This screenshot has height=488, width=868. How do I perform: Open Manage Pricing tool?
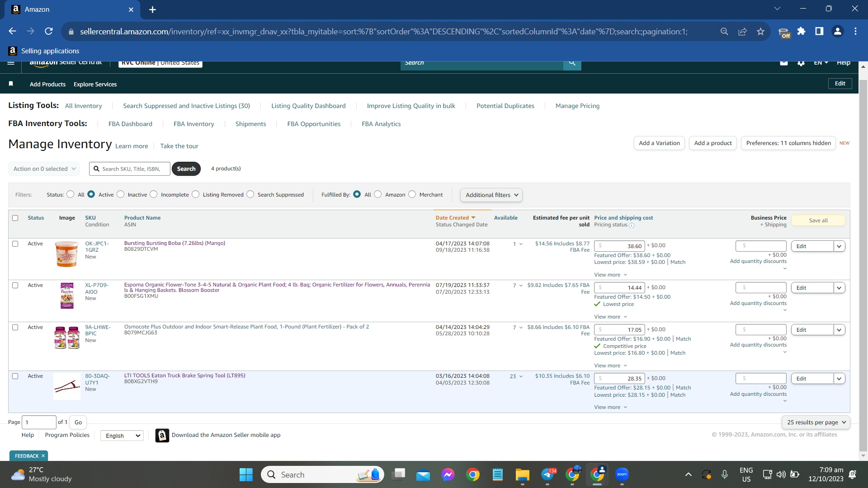[x=577, y=106]
